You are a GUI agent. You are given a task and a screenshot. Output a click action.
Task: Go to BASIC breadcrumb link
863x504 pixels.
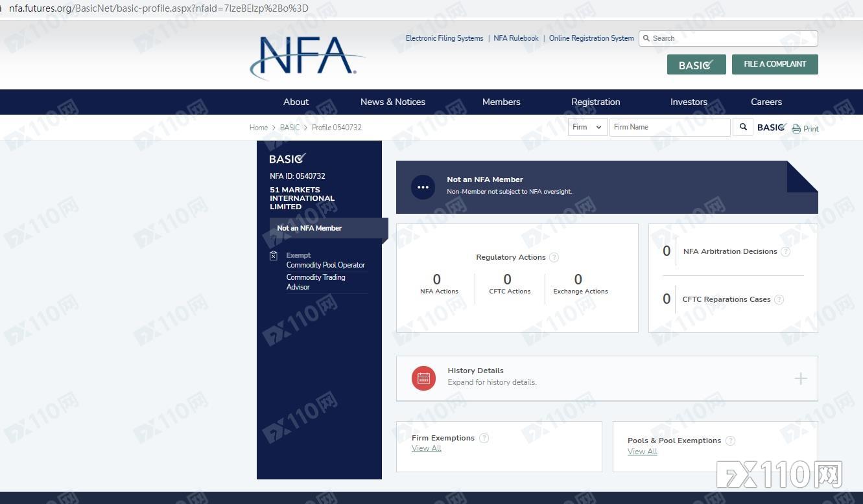tap(290, 128)
